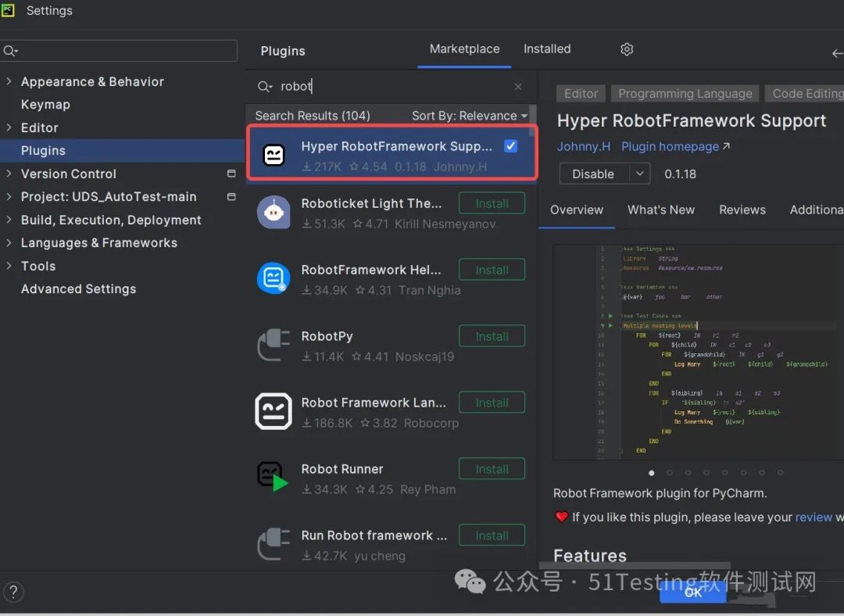844x616 pixels.
Task: Switch to the Marketplace tab
Action: [x=464, y=49]
